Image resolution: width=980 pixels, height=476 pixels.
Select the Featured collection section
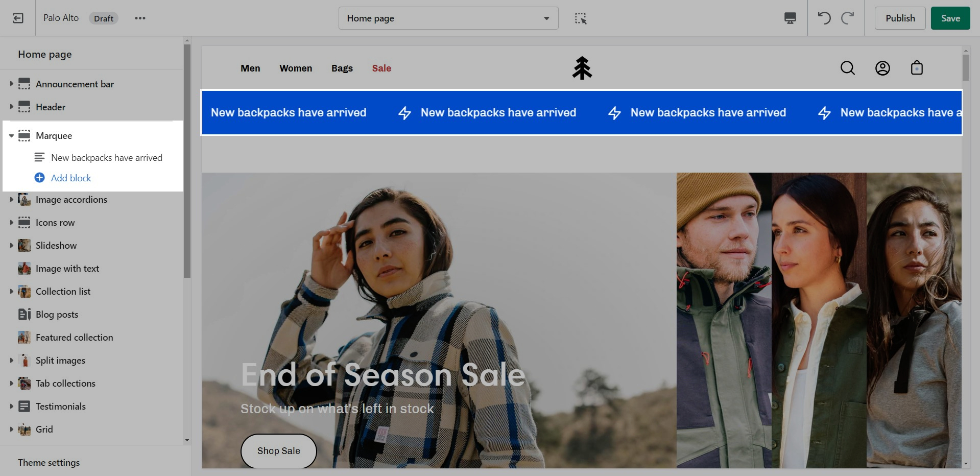point(74,338)
